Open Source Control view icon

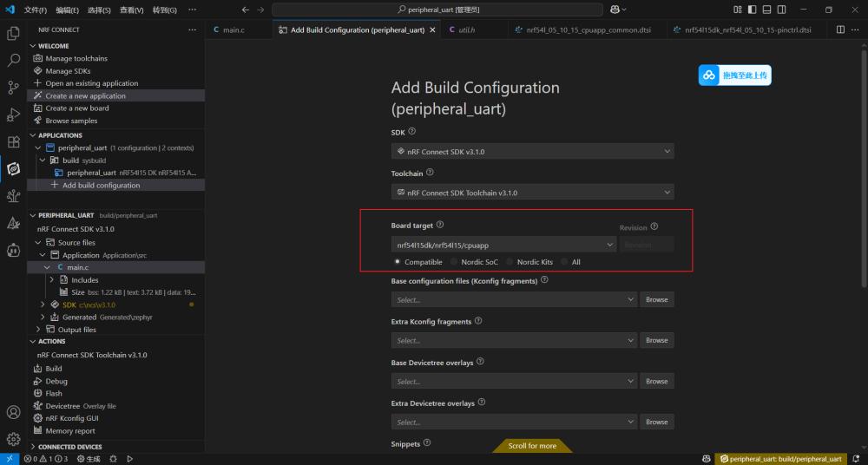tap(13, 87)
